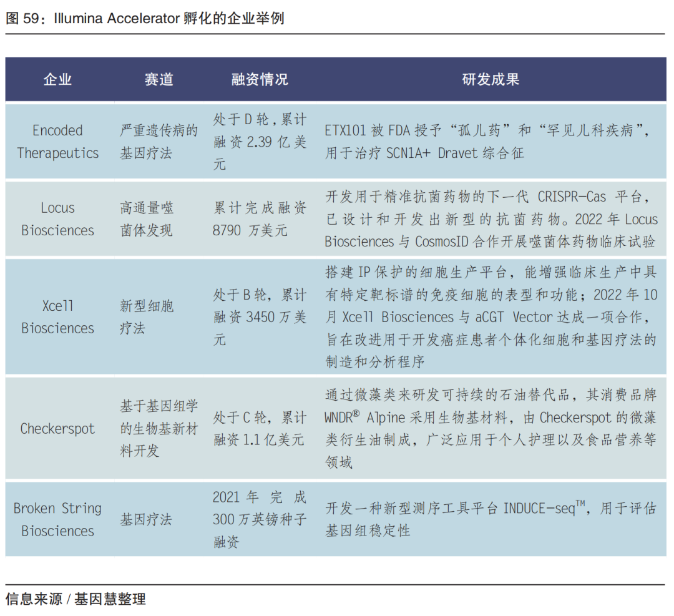Click the Checkerspot company cell

tap(57, 429)
